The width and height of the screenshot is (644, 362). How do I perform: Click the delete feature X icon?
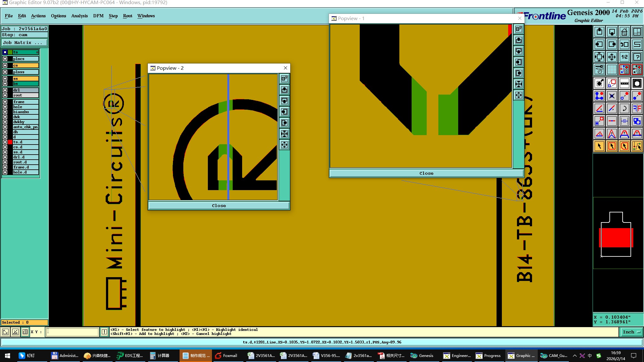[612, 96]
